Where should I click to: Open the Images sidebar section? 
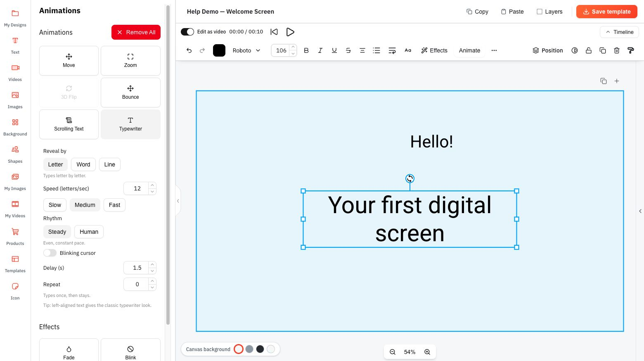click(15, 100)
